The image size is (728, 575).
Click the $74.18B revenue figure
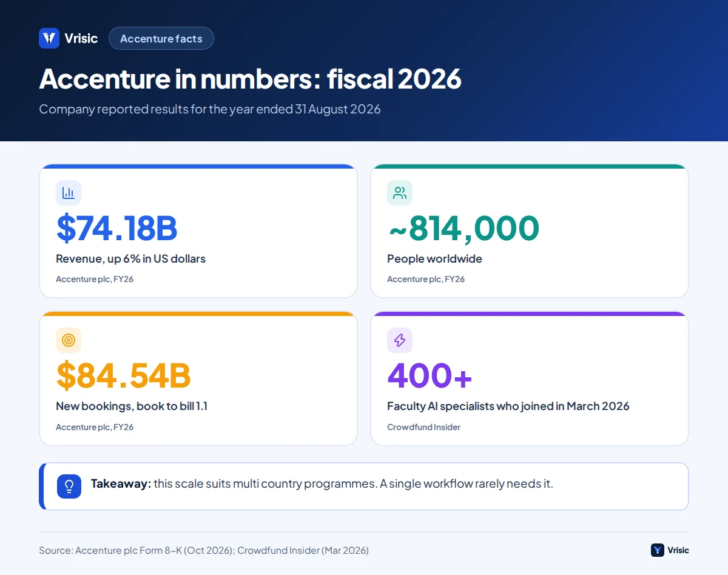point(116,228)
